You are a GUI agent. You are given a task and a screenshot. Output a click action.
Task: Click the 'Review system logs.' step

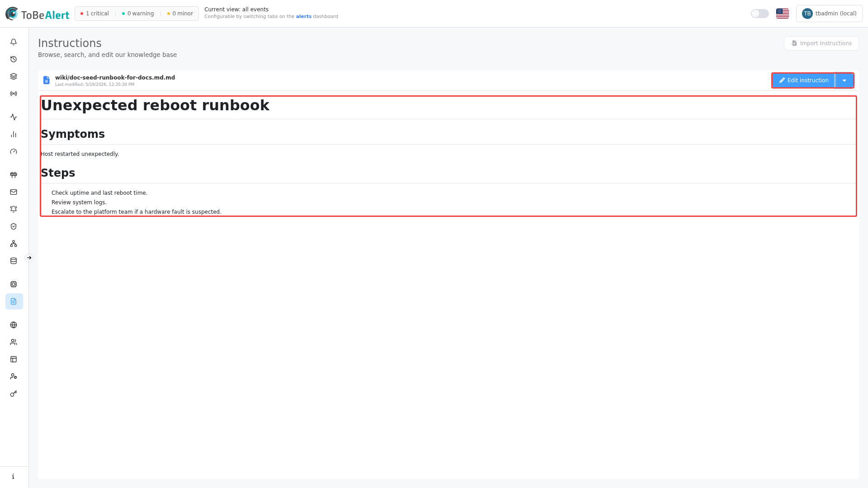pos(79,202)
